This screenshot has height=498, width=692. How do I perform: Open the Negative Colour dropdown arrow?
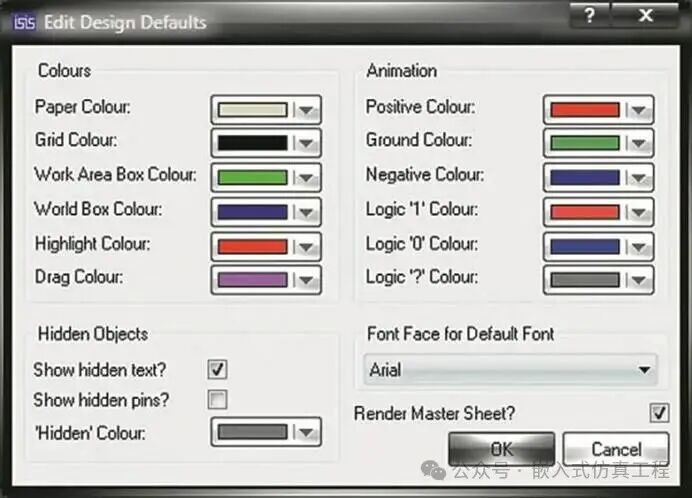[x=639, y=177]
